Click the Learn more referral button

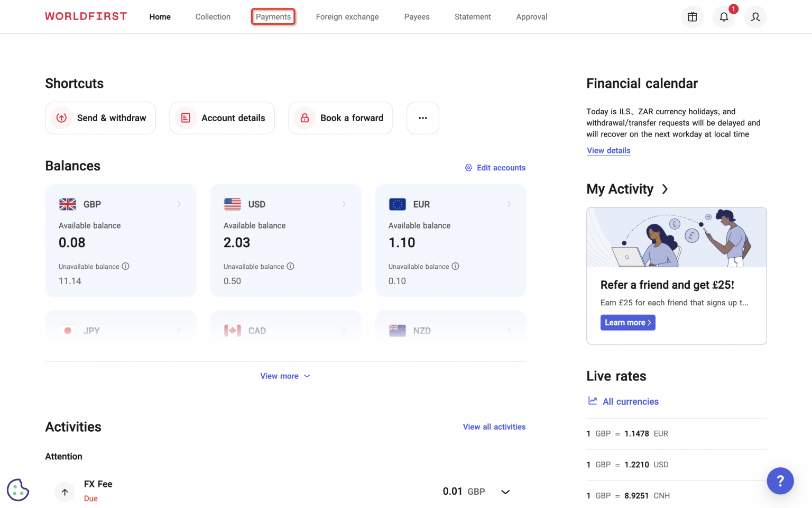click(x=628, y=322)
